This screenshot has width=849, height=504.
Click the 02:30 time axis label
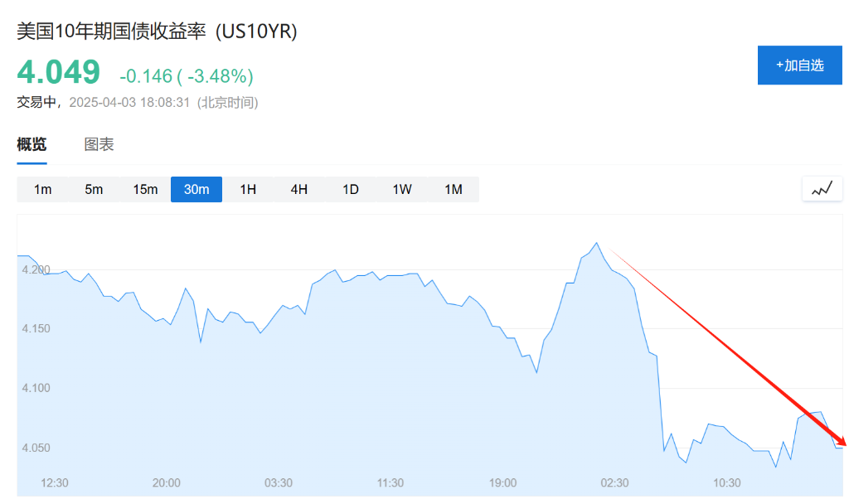click(x=614, y=482)
